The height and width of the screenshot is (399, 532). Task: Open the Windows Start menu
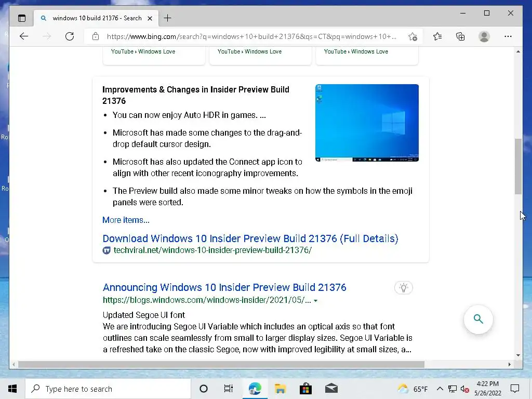pyautogui.click(x=12, y=389)
